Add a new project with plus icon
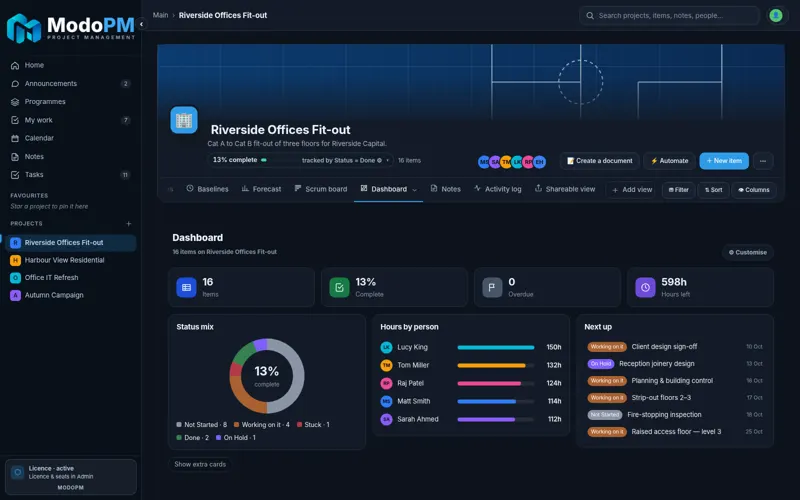 pyautogui.click(x=129, y=223)
